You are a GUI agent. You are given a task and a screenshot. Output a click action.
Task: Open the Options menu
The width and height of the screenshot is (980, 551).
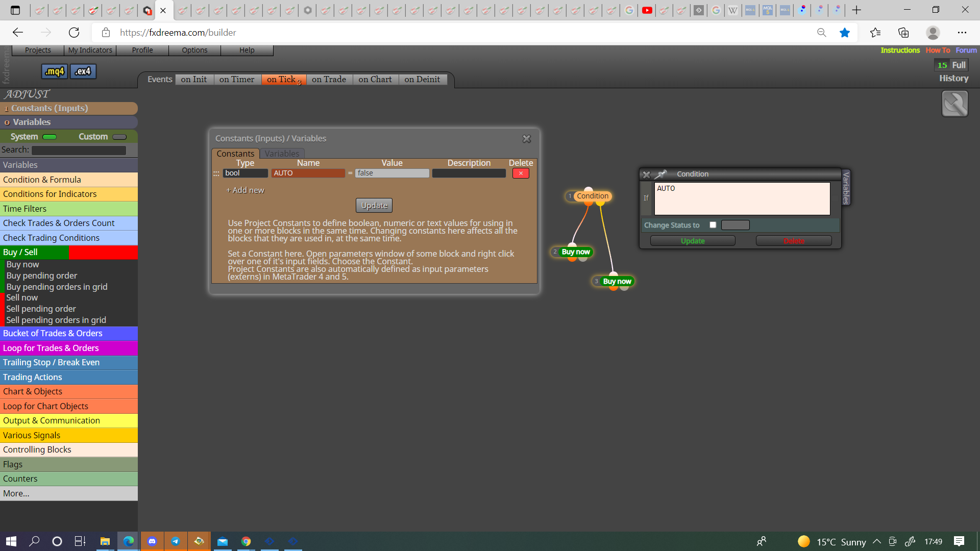tap(194, 50)
